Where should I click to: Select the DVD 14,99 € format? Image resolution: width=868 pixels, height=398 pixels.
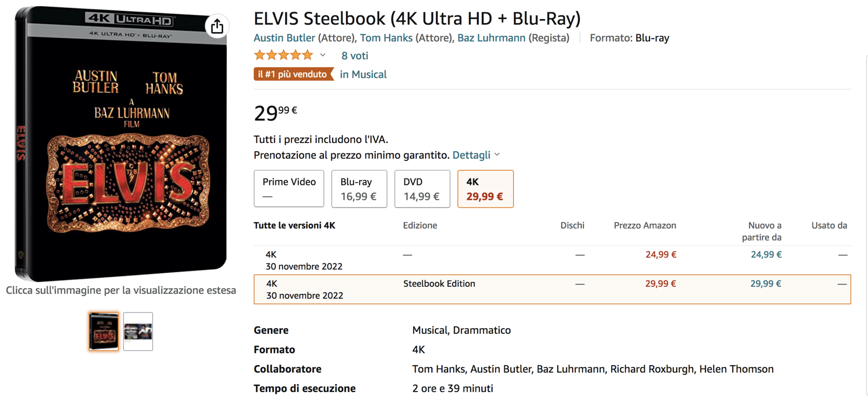pos(422,189)
